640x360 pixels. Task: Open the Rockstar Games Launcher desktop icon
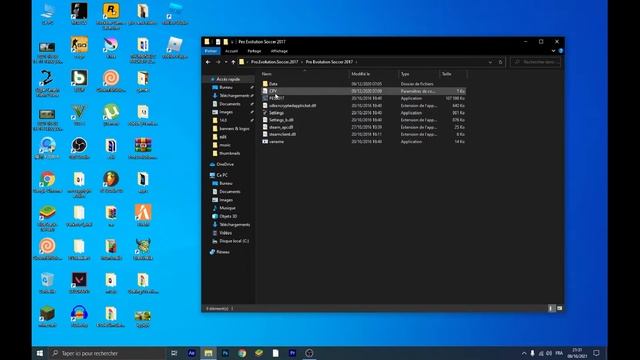111,16
